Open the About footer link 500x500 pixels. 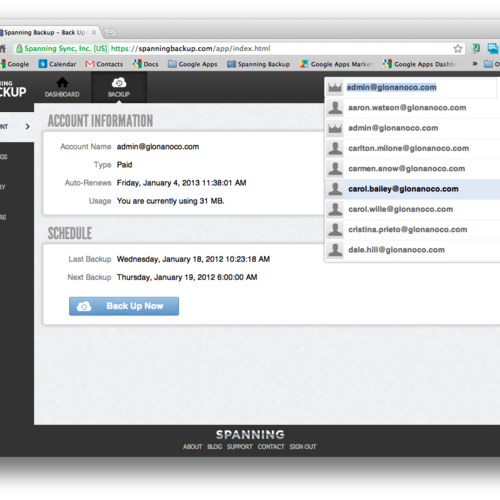click(x=192, y=447)
